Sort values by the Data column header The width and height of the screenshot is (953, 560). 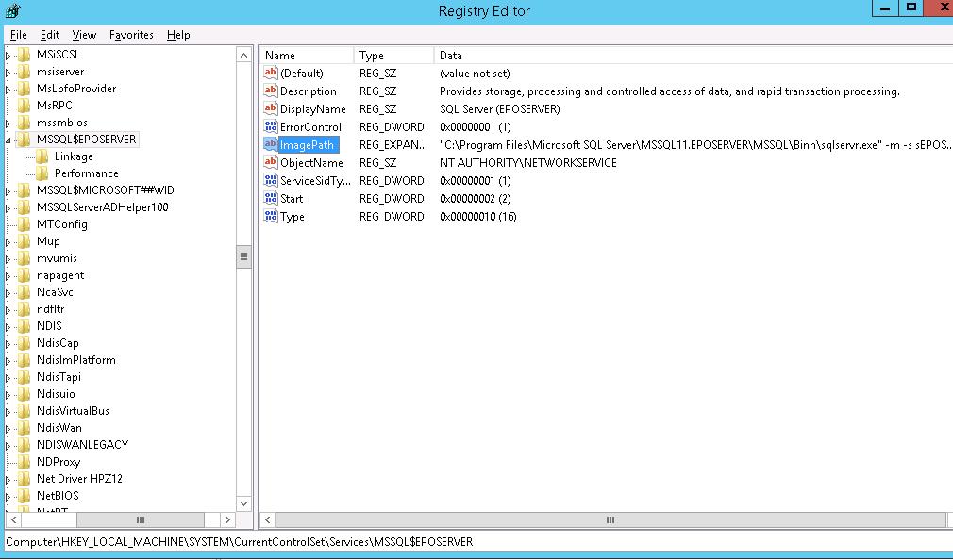point(693,56)
